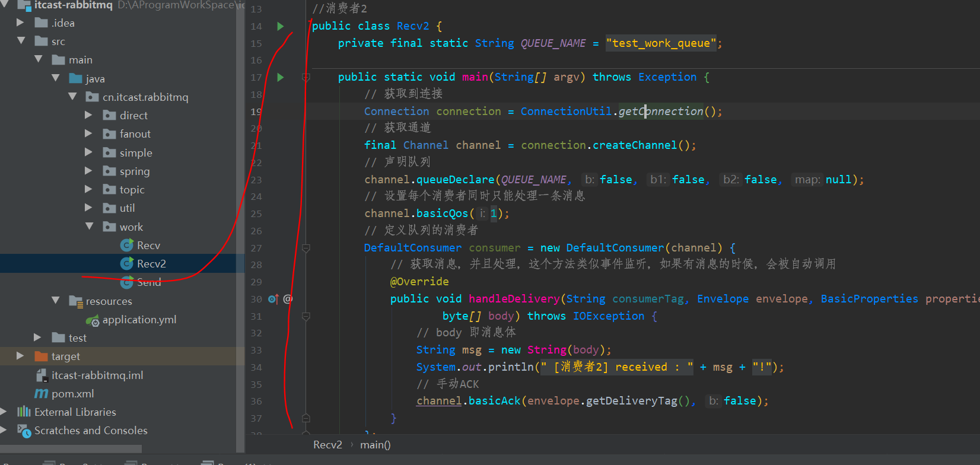Click the Scratches and Consoles icon
Viewport: 980px width, 465px height.
coord(24,431)
